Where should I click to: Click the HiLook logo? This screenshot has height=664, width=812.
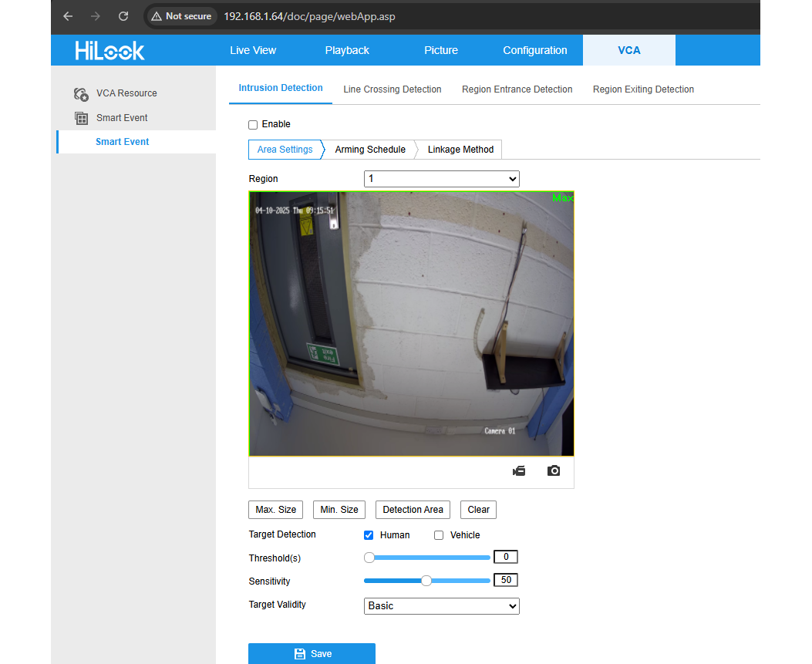pyautogui.click(x=110, y=51)
